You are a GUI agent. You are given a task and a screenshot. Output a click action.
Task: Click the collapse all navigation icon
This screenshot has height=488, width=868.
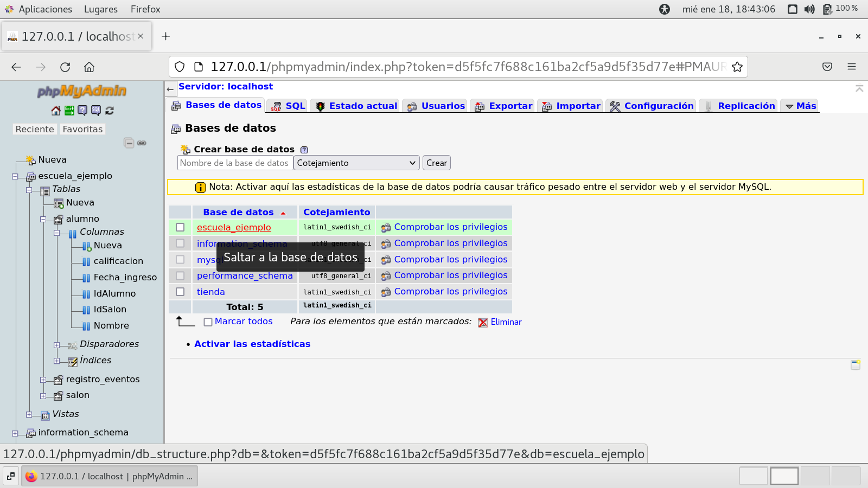(x=129, y=143)
